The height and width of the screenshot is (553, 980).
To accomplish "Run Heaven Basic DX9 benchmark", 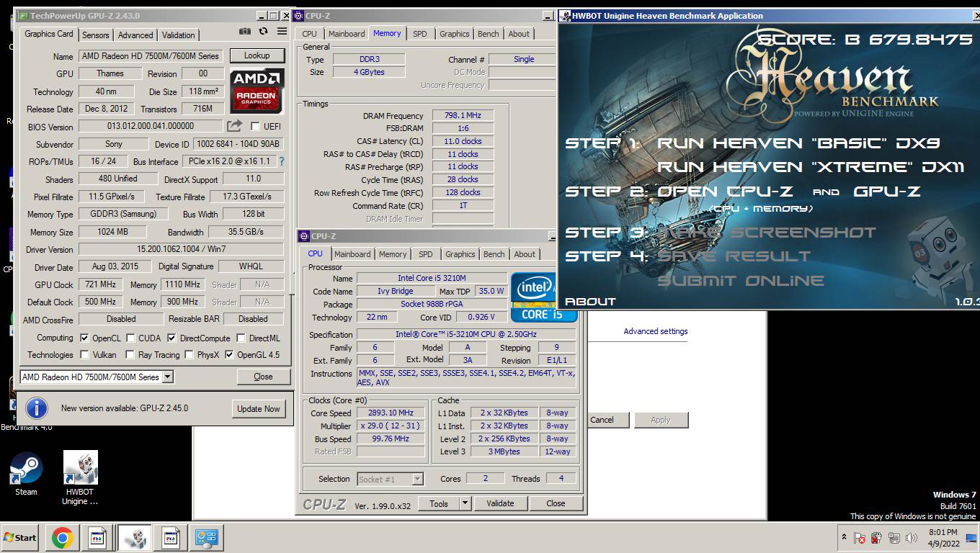I will click(x=798, y=143).
